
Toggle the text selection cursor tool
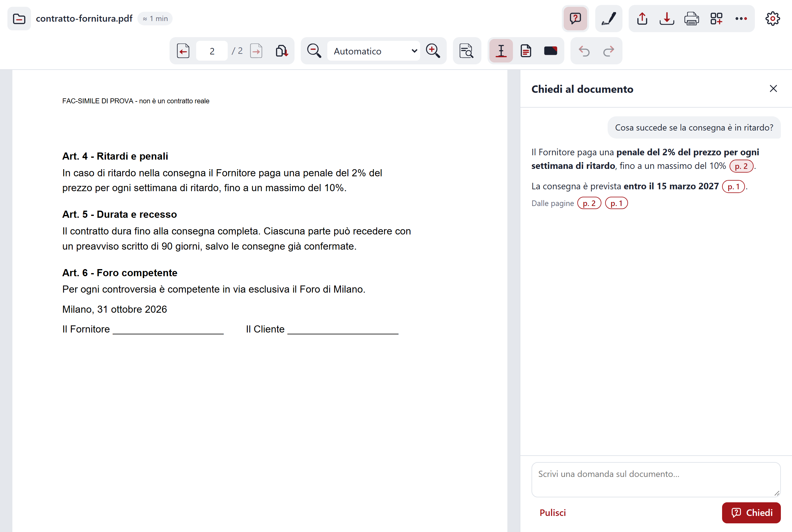pyautogui.click(x=501, y=51)
